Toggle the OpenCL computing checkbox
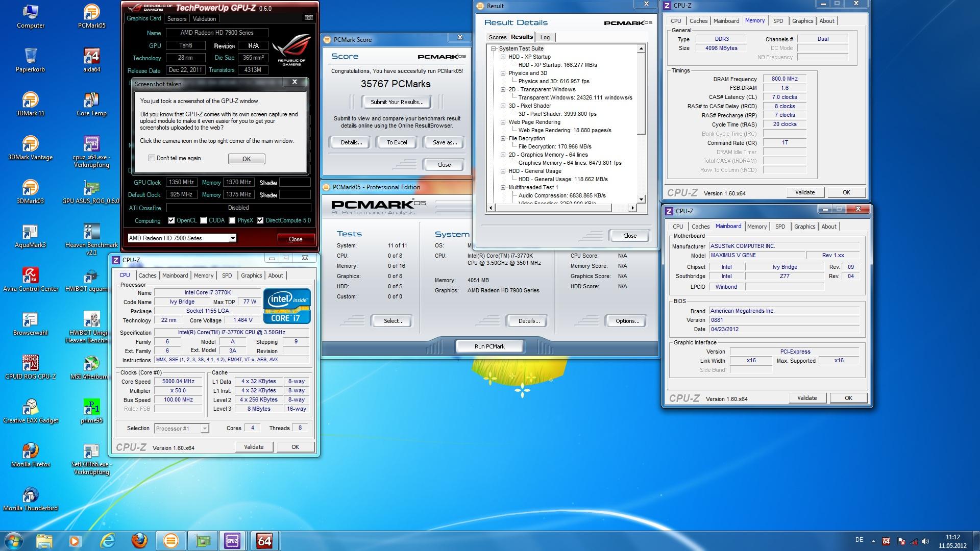The width and height of the screenshot is (980, 551). point(171,220)
